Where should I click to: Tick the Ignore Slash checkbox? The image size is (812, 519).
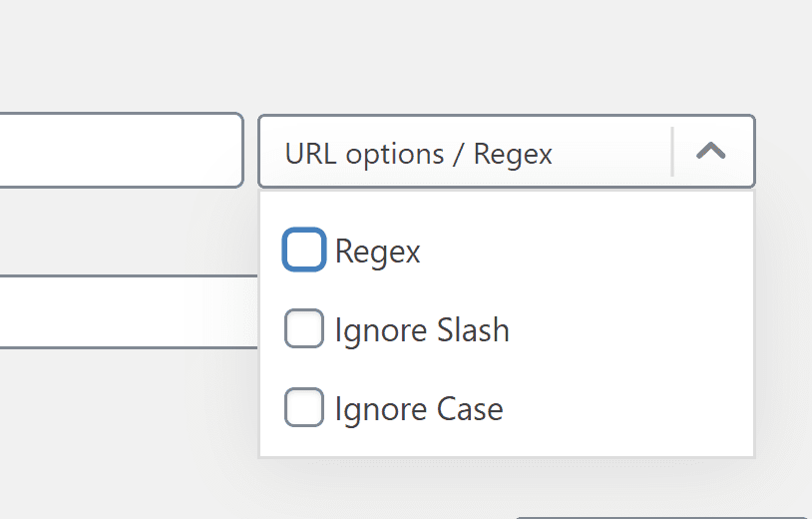click(304, 328)
